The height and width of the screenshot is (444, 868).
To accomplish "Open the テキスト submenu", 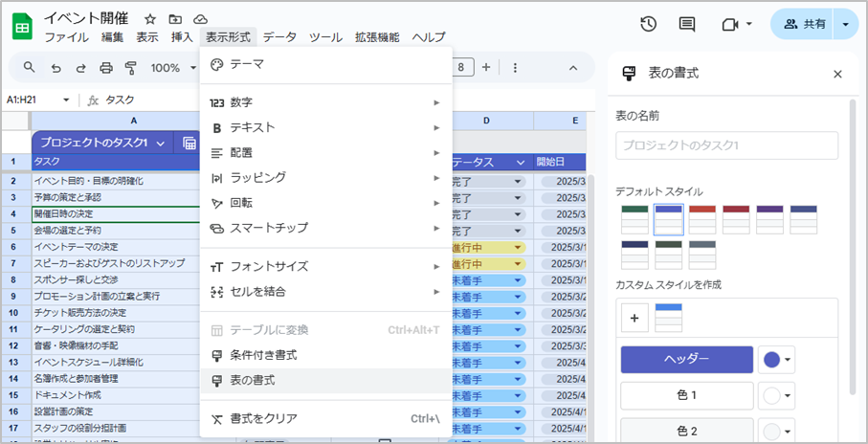I will pyautogui.click(x=326, y=127).
